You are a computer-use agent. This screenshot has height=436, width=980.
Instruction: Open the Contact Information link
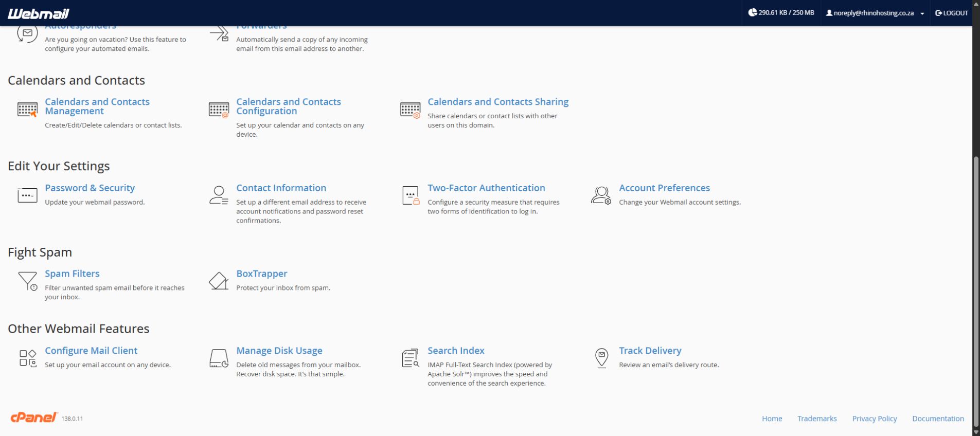(281, 188)
